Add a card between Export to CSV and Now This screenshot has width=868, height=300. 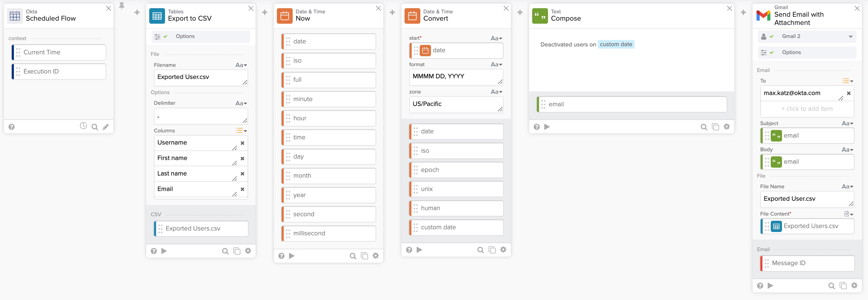point(265,12)
